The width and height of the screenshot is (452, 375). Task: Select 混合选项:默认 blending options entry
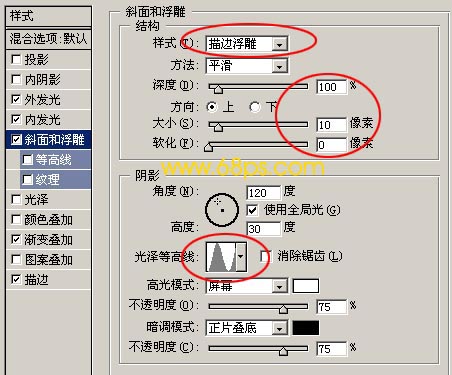click(48, 39)
